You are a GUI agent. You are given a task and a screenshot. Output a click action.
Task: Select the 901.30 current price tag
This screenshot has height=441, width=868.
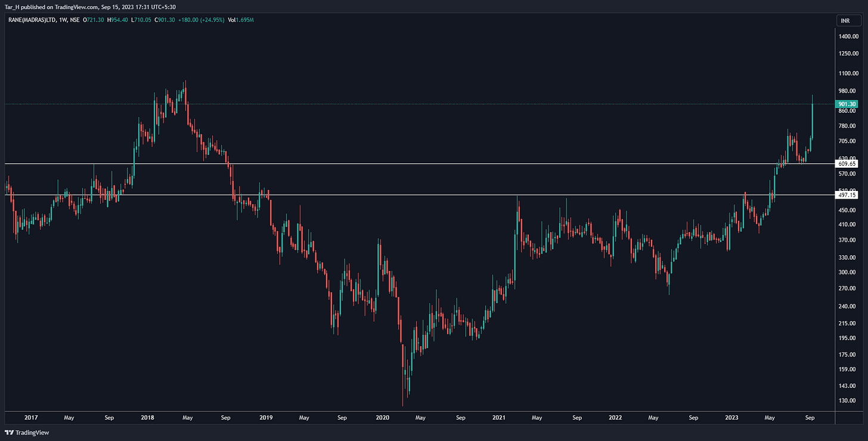(847, 104)
